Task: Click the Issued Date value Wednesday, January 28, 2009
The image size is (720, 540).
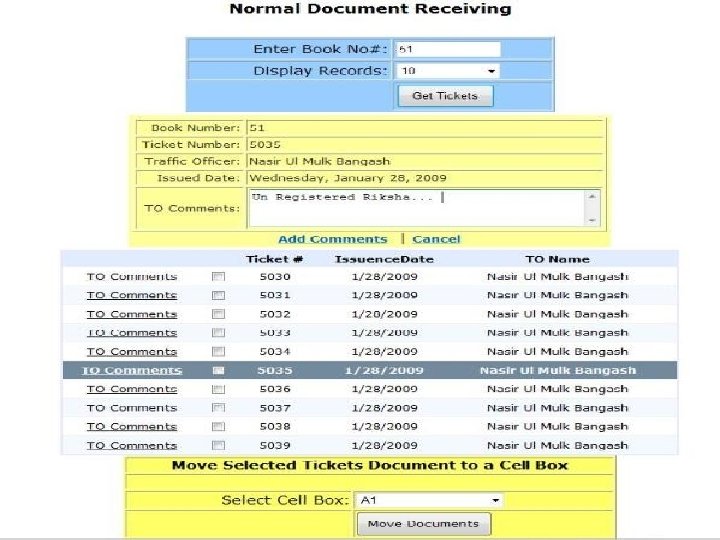Action: 348,178
